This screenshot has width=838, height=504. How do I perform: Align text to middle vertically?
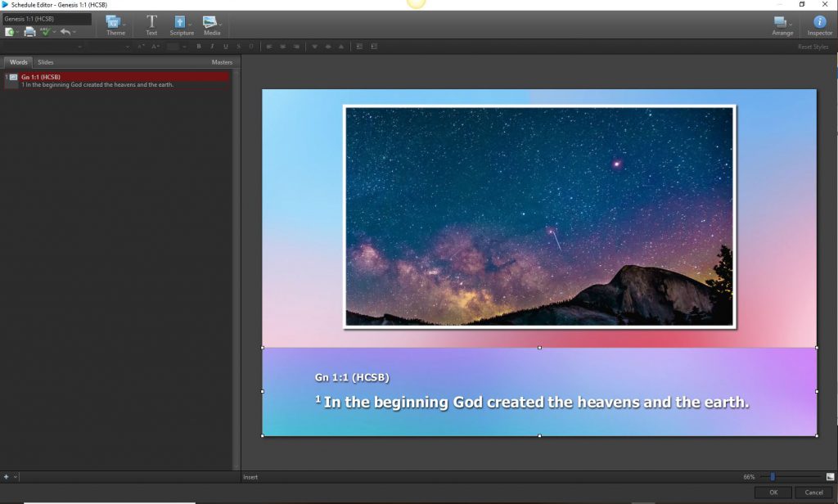point(327,47)
